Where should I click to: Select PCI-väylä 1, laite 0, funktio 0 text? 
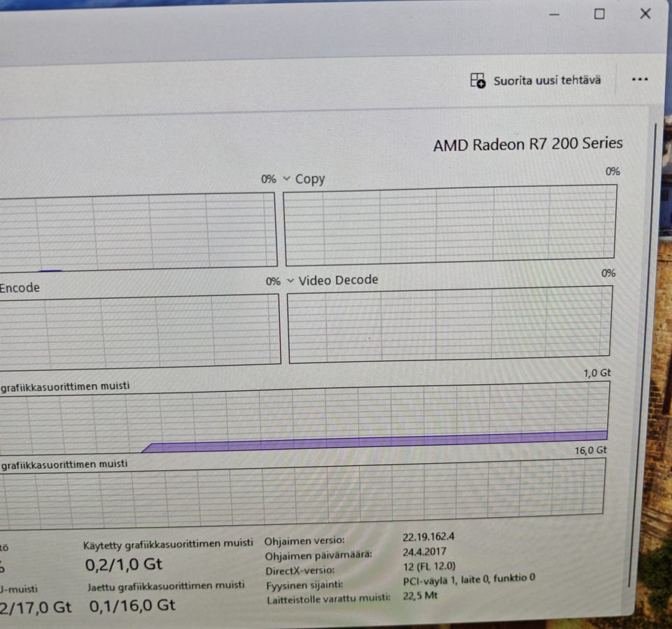coord(469,579)
